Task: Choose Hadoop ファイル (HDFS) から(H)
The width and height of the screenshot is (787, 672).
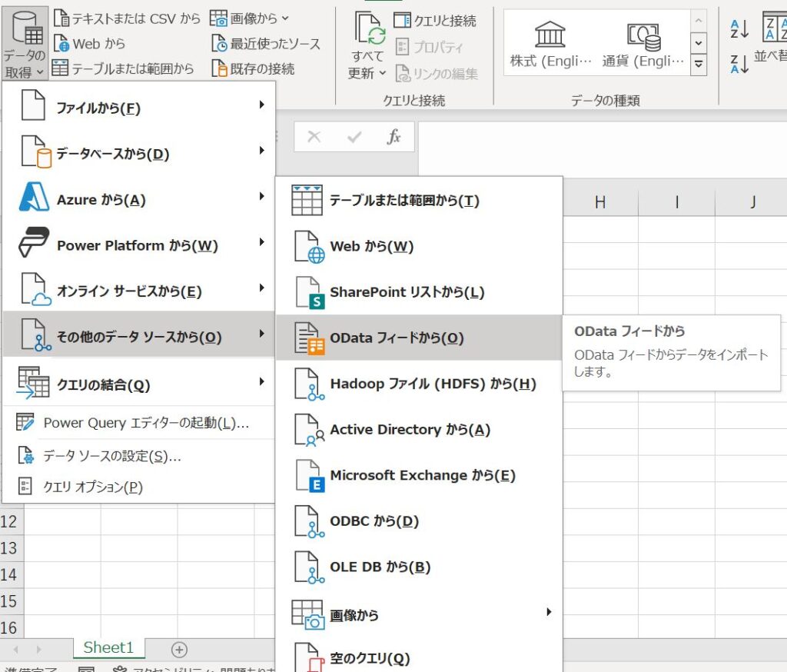Action: click(x=419, y=384)
